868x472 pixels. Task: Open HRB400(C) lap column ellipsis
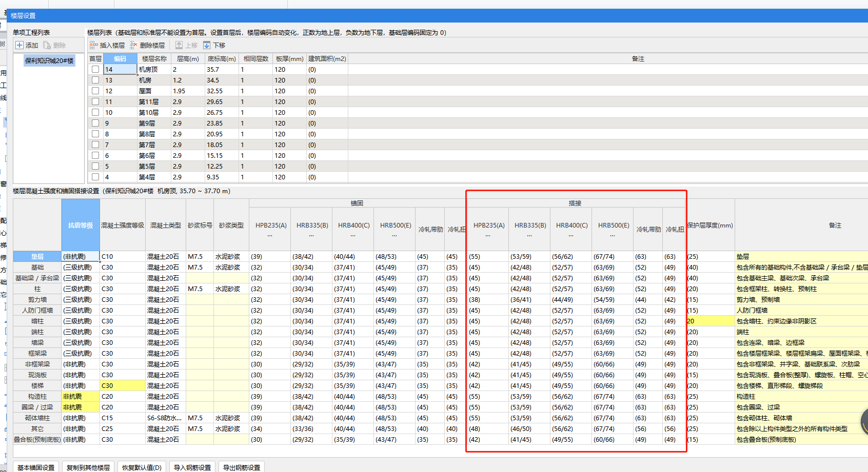click(x=571, y=236)
